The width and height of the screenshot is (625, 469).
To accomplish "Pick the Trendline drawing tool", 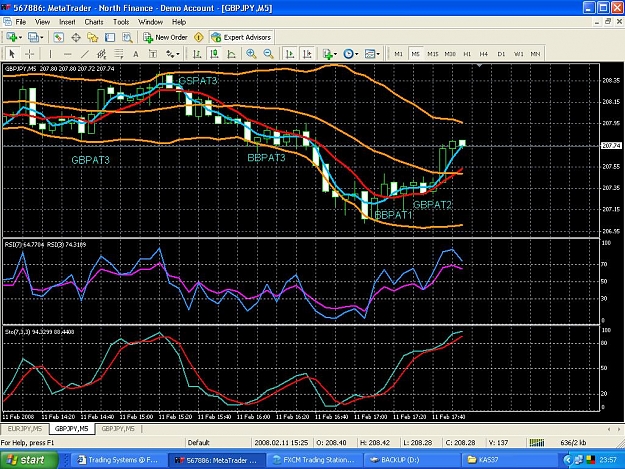I will point(85,54).
